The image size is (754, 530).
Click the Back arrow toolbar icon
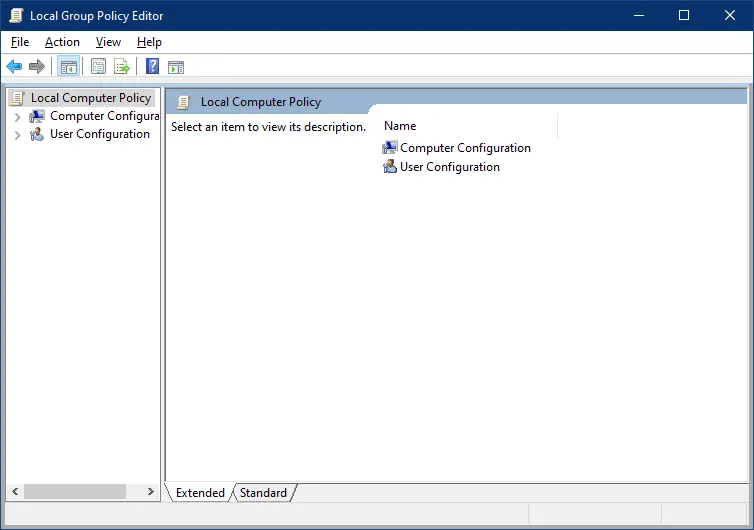tap(14, 66)
